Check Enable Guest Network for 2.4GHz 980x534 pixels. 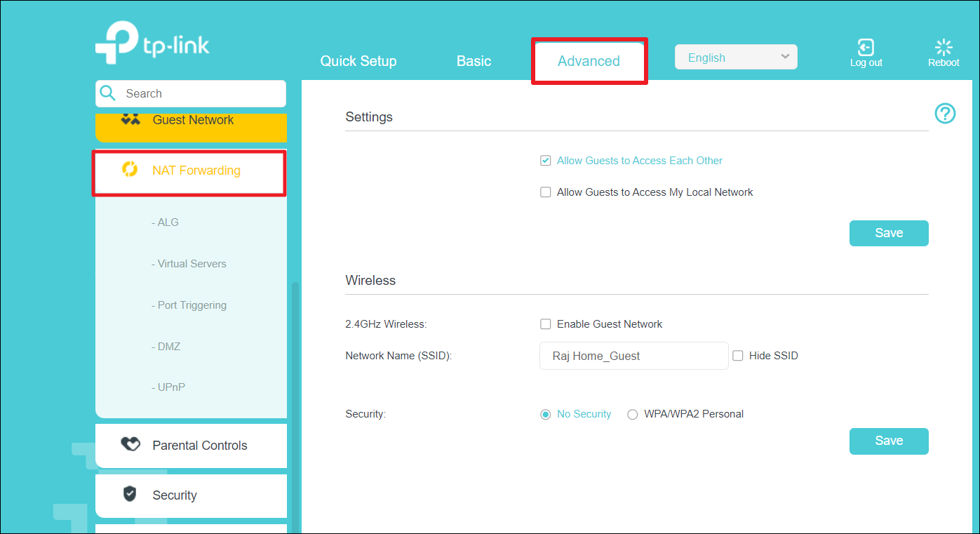tap(545, 324)
